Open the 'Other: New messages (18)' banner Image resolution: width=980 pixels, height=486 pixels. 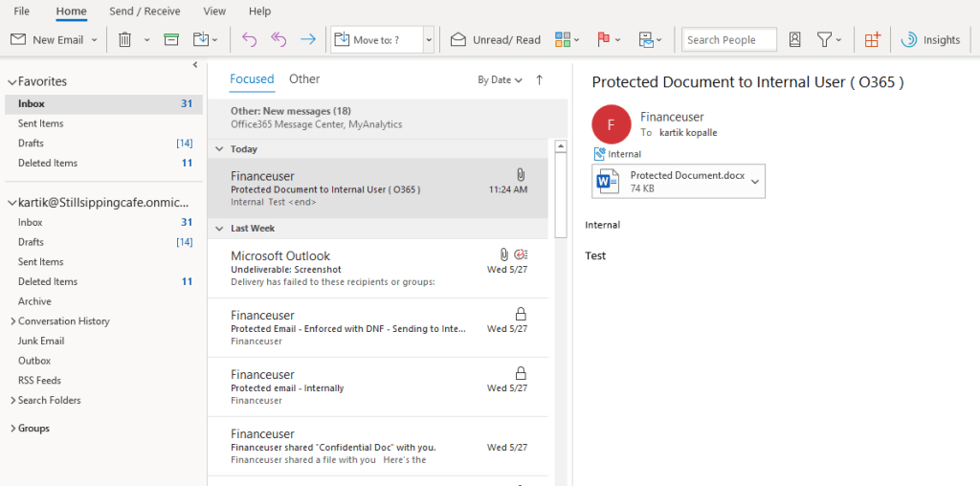(x=388, y=118)
